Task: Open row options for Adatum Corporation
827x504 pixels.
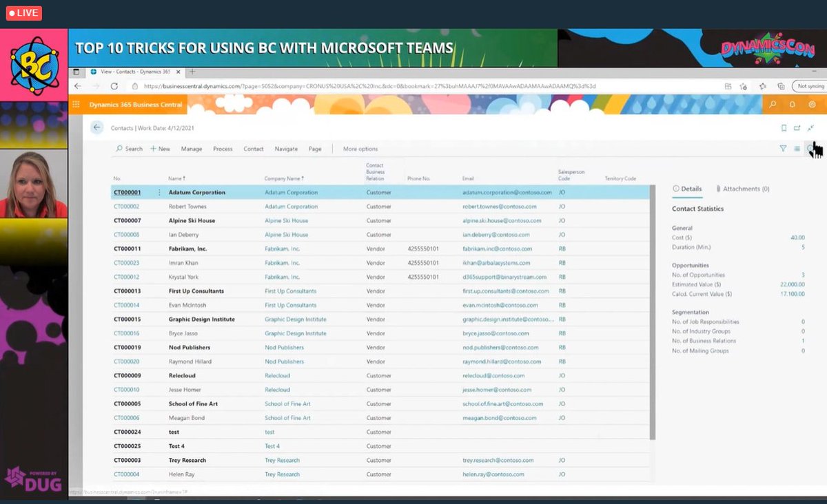Action: (160, 193)
